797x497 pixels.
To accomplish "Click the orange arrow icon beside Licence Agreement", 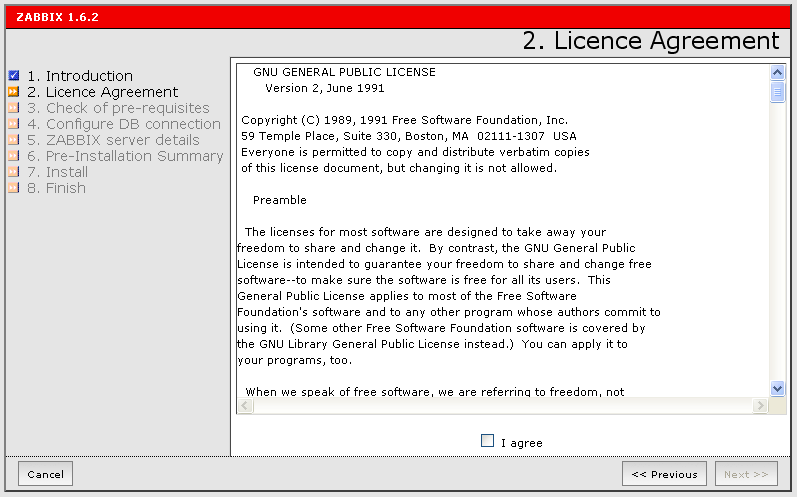I will point(14,91).
